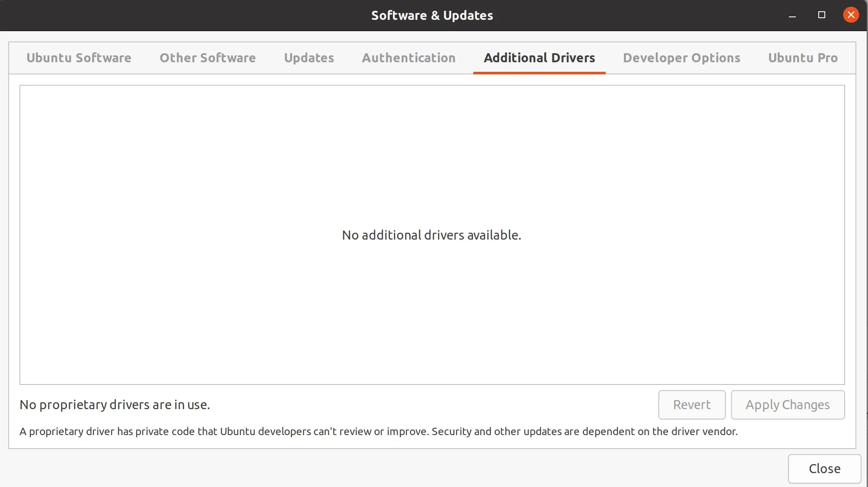Switch to the Ubuntu Pro tab

pyautogui.click(x=803, y=58)
